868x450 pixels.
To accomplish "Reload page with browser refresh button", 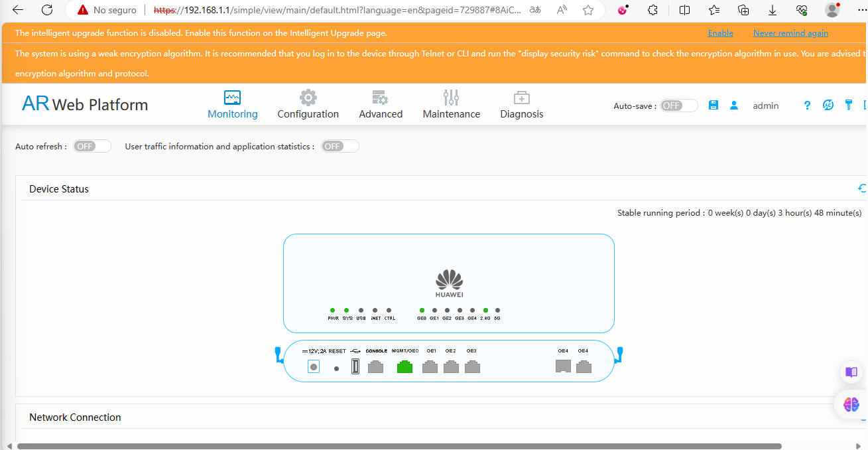I will tap(47, 10).
